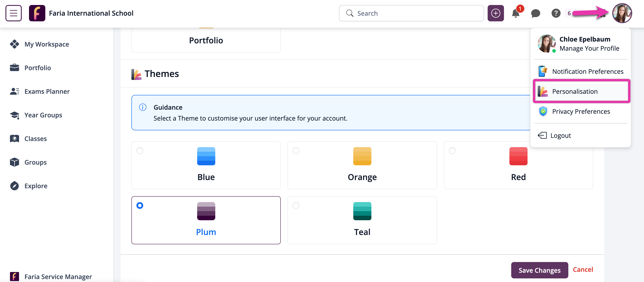This screenshot has height=282, width=644.
Task: Open Notification Preferences menu item
Action: coord(588,72)
